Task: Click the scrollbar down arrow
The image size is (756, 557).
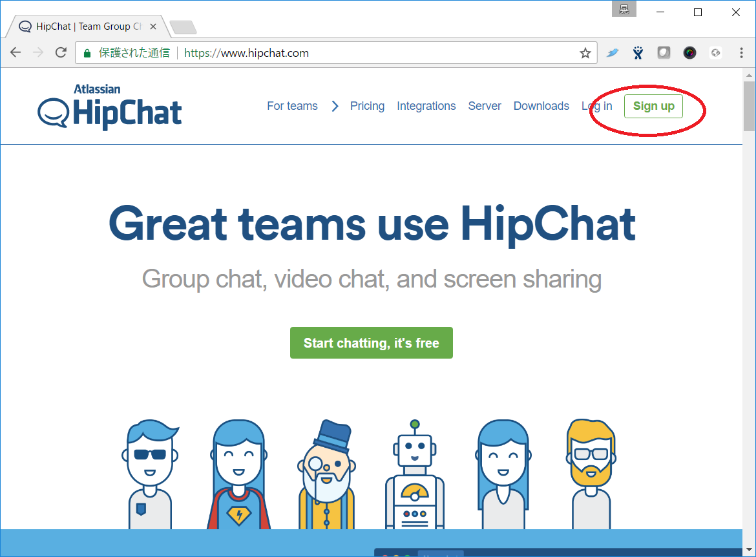Action: [749, 550]
